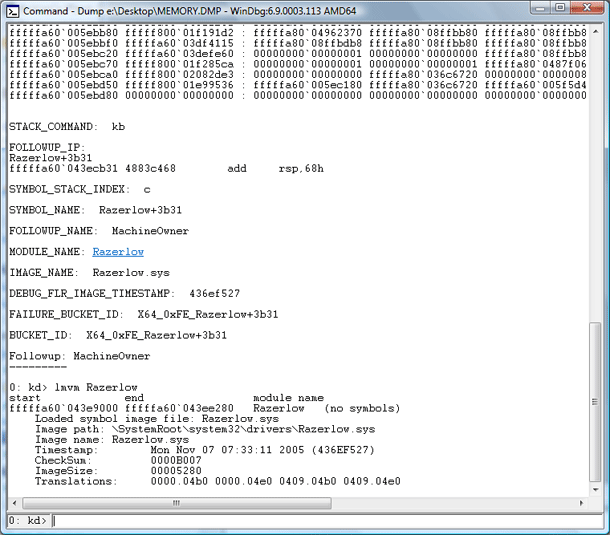Screen dimensions: 610x535
Task: Minimize the Command window
Action: (x=540, y=7)
